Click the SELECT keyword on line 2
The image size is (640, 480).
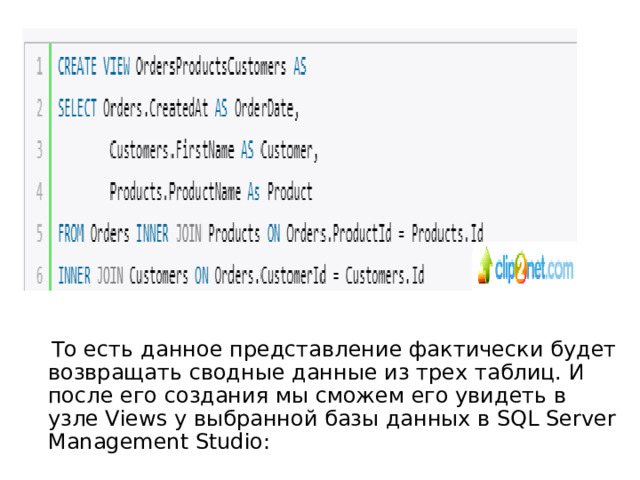[x=77, y=109]
